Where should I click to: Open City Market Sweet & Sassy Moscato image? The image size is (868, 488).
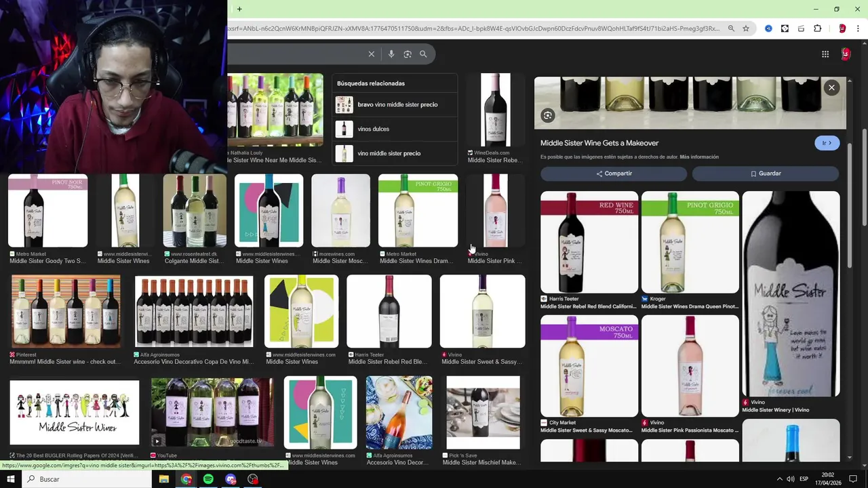pos(589,366)
